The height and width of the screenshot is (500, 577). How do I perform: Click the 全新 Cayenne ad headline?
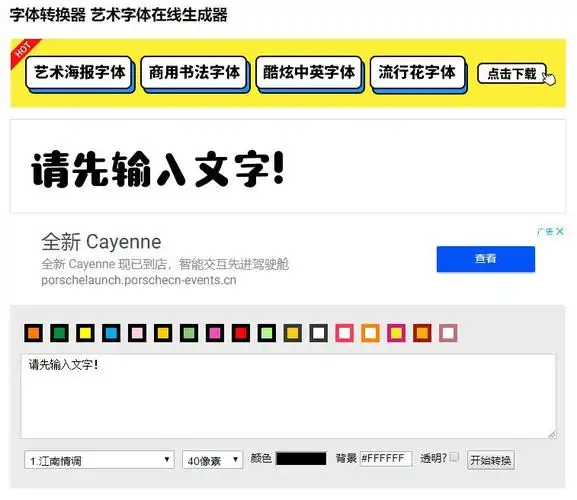pos(101,242)
